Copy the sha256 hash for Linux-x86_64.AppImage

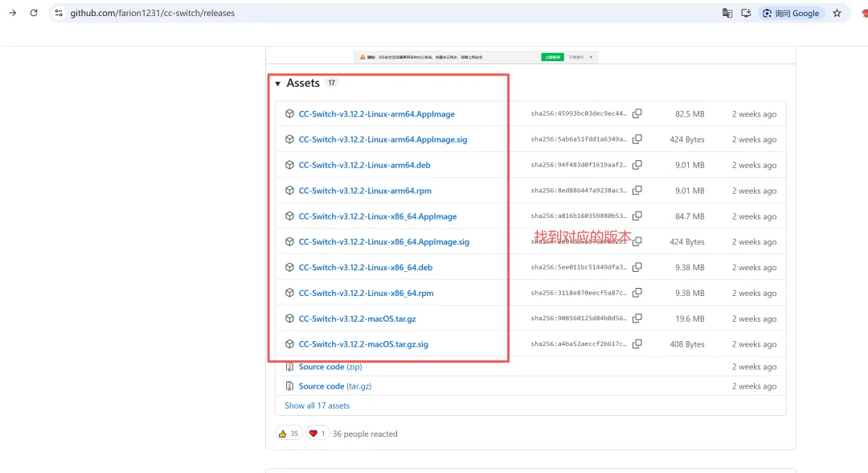click(x=637, y=216)
